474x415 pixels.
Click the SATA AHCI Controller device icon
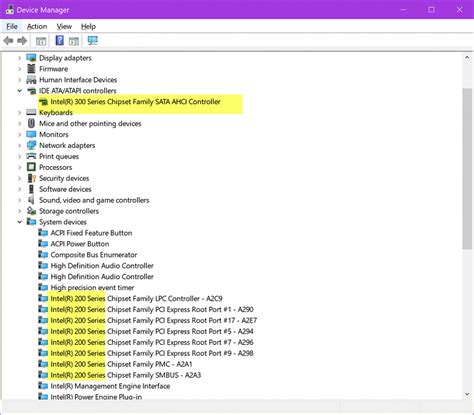(43, 102)
